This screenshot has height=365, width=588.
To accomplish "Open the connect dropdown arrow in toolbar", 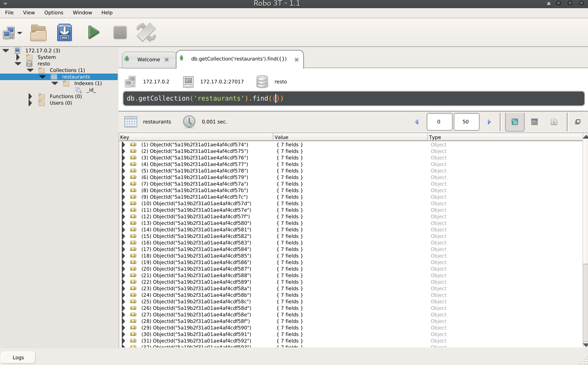I will click(x=20, y=33).
